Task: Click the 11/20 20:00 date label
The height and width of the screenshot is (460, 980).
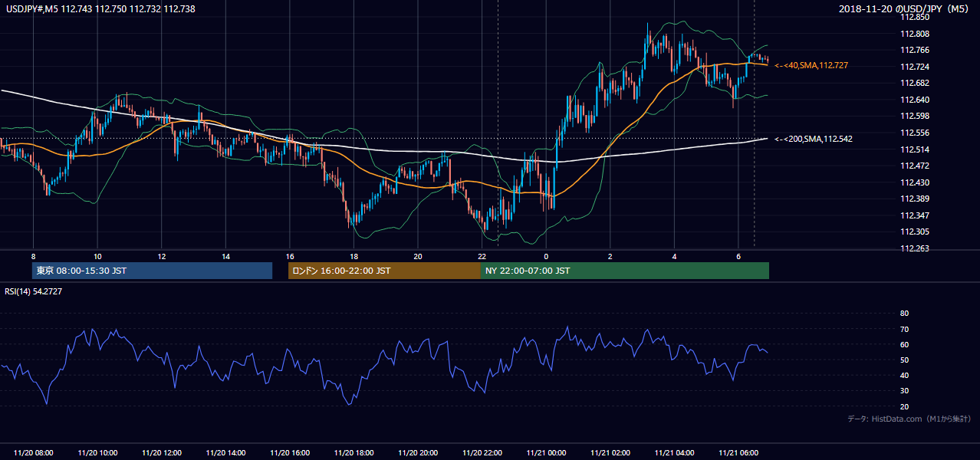Action: [x=418, y=453]
